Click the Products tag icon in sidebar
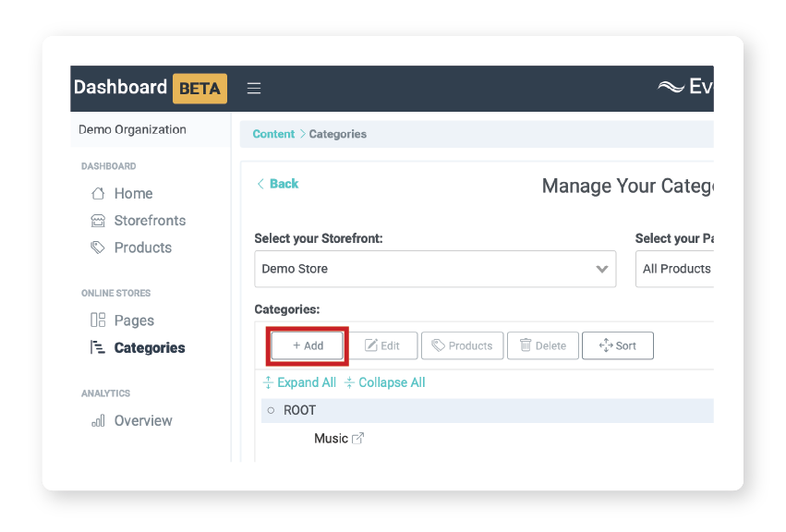Viewport: 786px width, 532px height. [98, 248]
